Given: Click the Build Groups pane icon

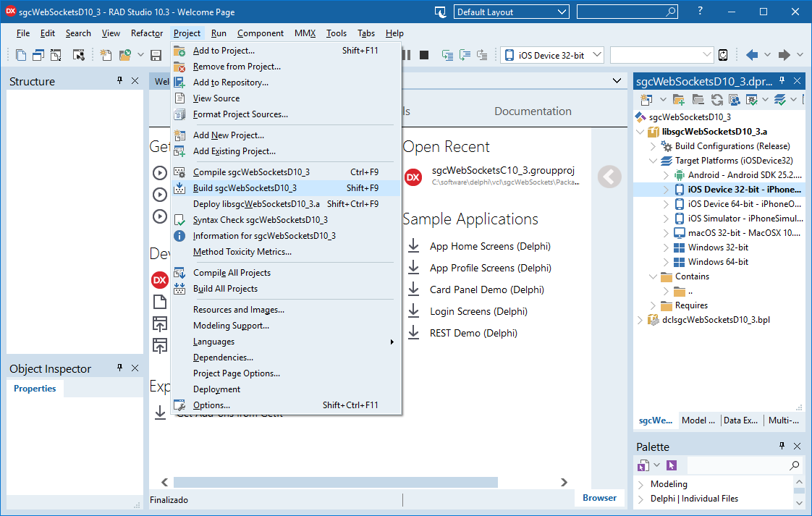Looking at the screenshot, I should pyautogui.click(x=735, y=99).
